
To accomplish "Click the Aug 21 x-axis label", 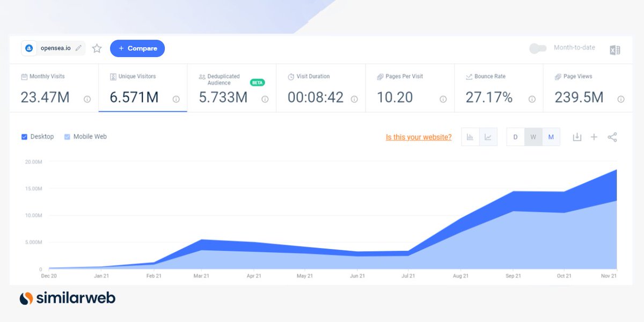I will click(x=460, y=276).
